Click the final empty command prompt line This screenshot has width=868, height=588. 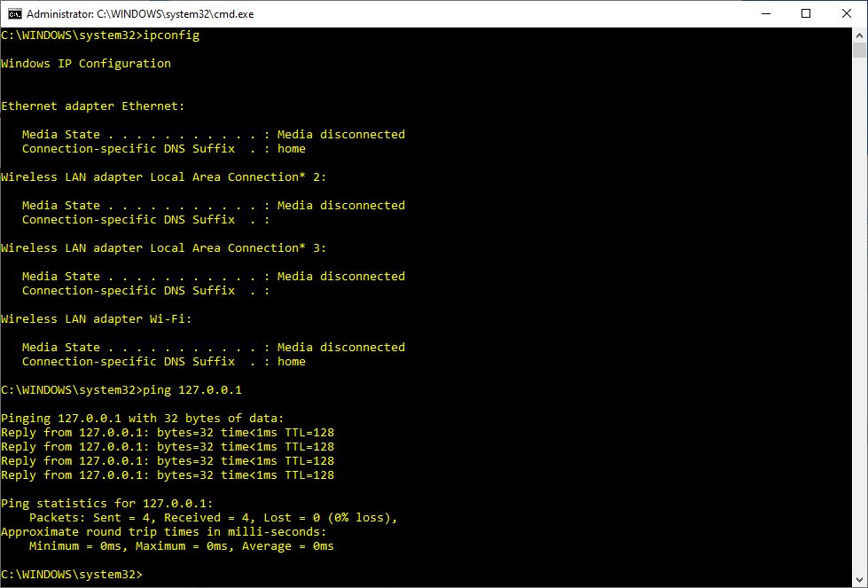(72, 575)
